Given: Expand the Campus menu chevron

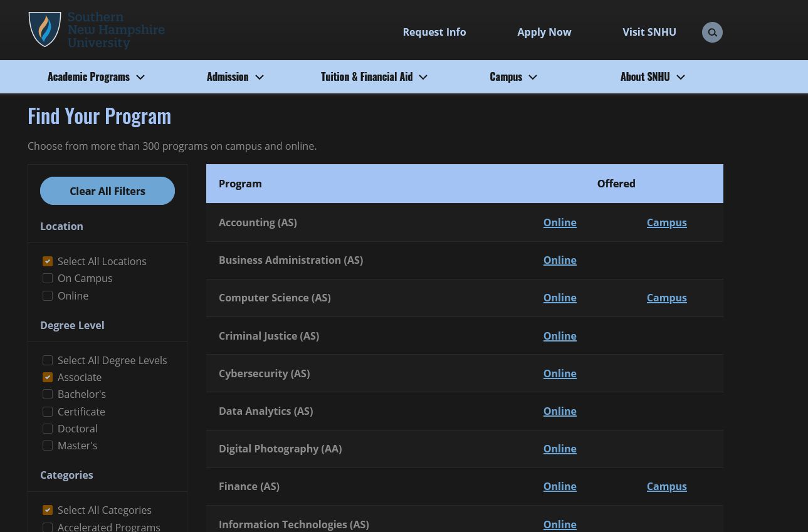Looking at the screenshot, I should tap(533, 77).
